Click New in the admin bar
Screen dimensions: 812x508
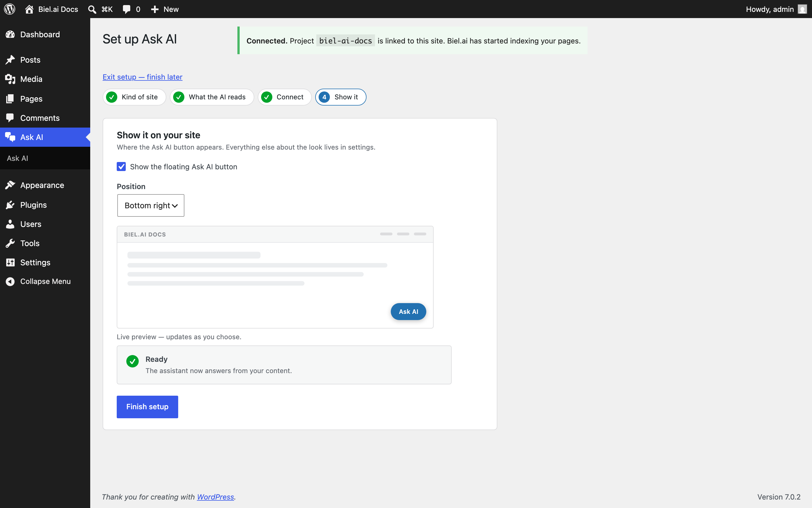[x=165, y=9]
